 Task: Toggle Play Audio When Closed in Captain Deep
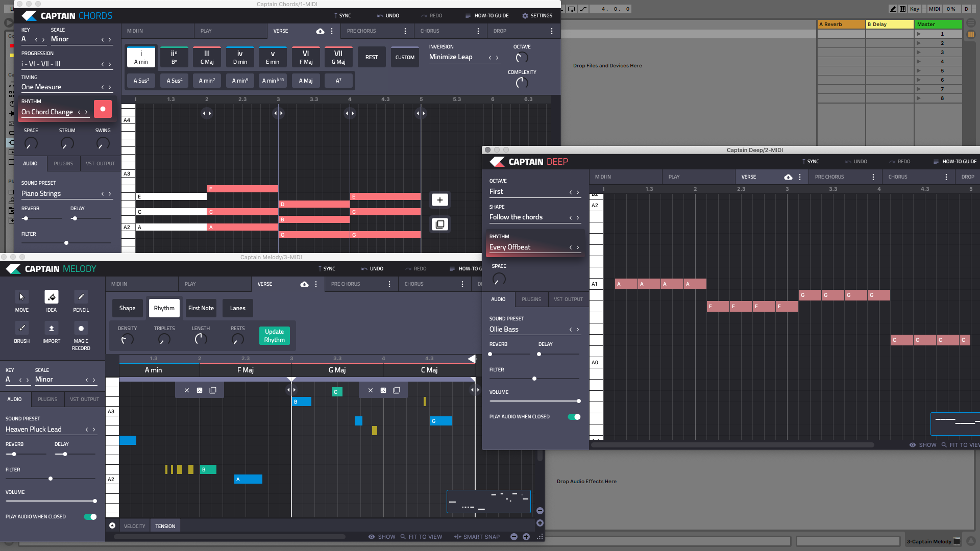(574, 417)
